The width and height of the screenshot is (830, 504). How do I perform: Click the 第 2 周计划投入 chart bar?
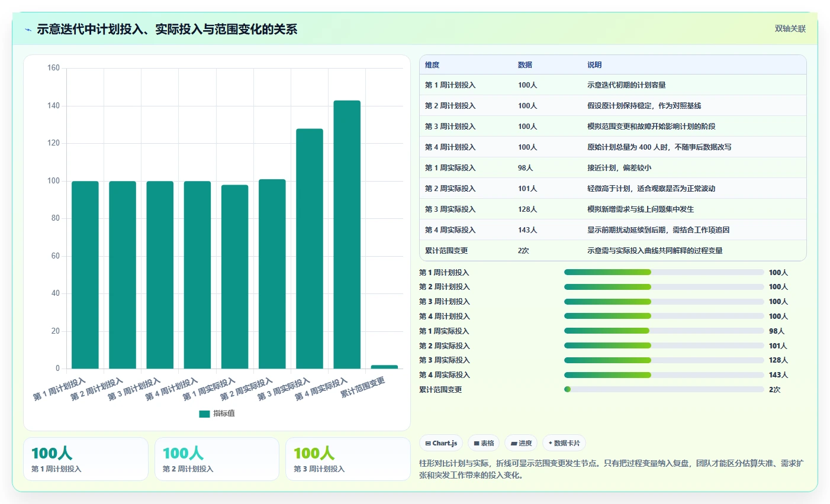123,275
